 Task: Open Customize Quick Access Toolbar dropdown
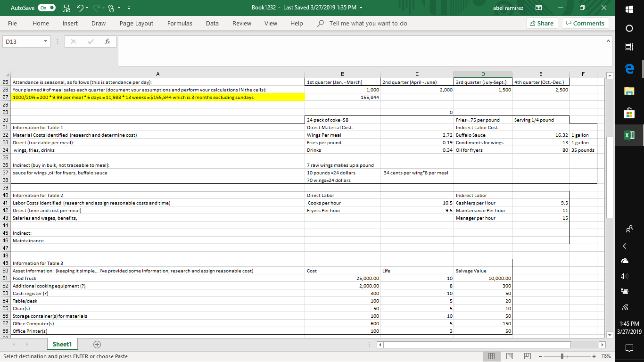[x=129, y=8]
